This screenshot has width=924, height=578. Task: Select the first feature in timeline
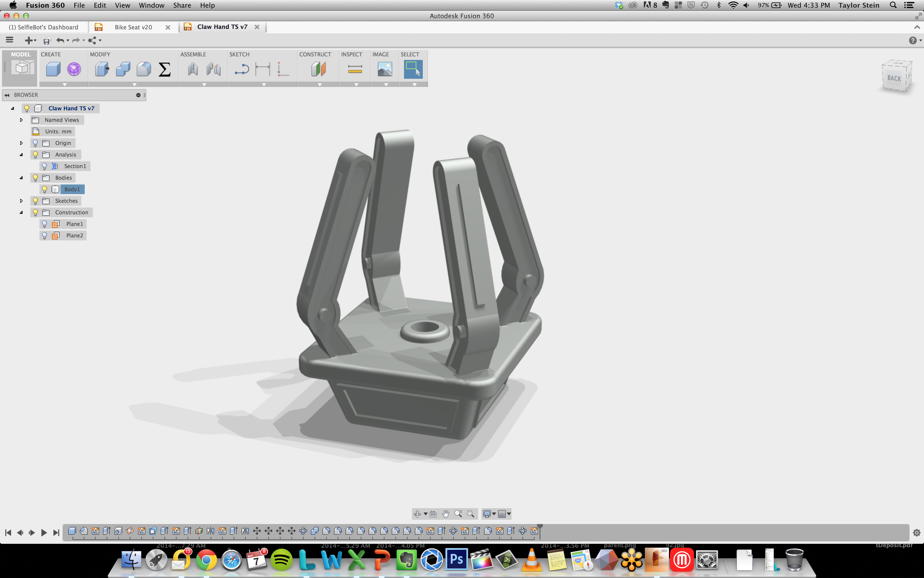(x=72, y=531)
